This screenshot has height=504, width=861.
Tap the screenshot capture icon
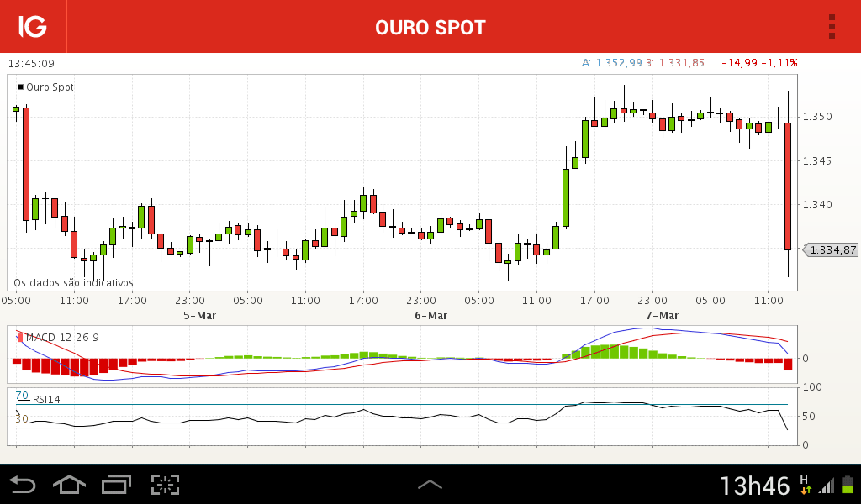166,485
